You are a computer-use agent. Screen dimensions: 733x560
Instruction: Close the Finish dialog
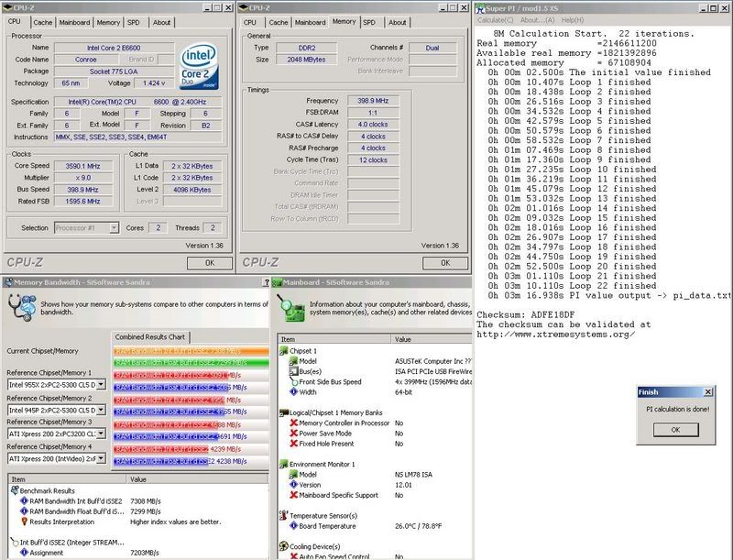coord(708,392)
